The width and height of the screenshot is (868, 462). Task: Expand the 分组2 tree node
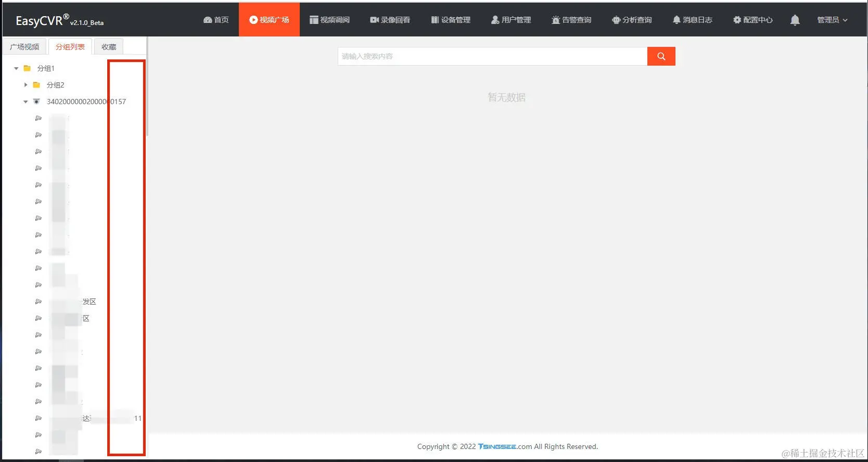(25, 85)
